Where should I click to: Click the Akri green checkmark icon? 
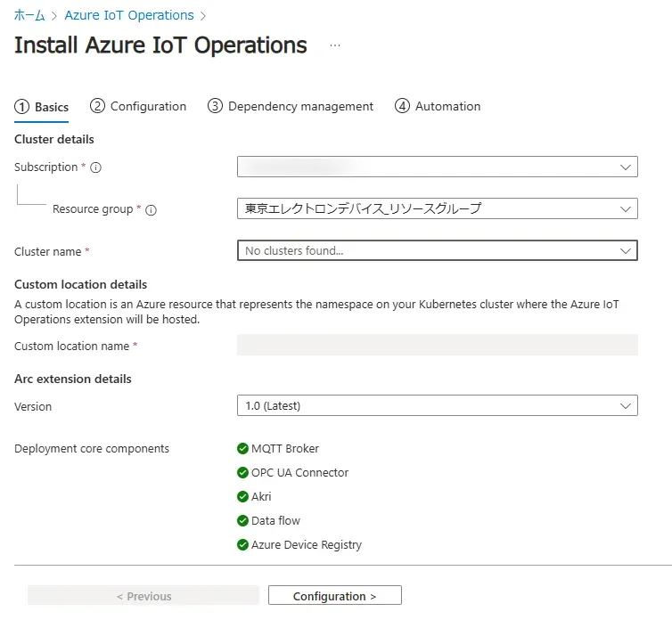click(x=242, y=497)
